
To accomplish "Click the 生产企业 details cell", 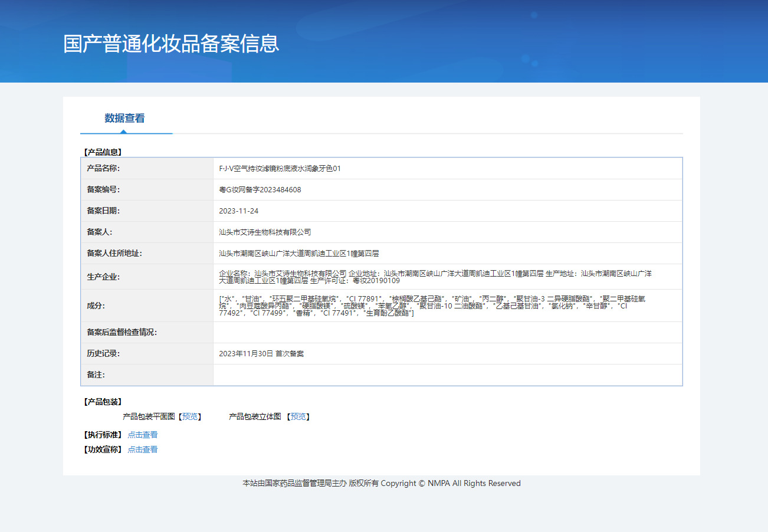I will click(x=448, y=277).
